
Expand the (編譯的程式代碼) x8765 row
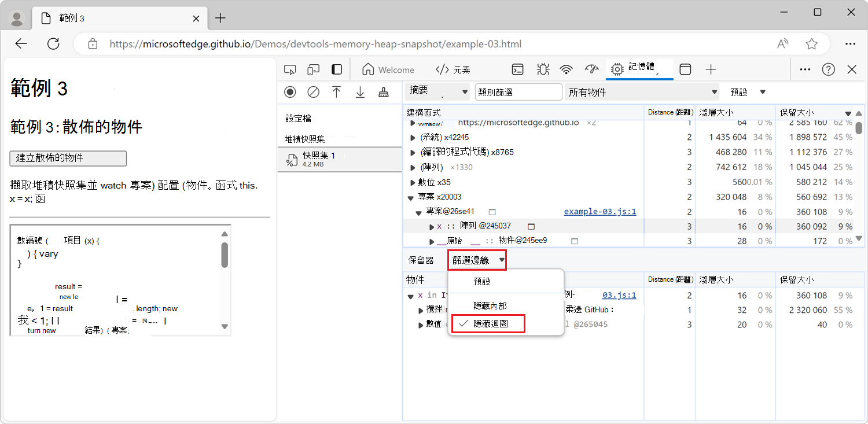point(413,152)
